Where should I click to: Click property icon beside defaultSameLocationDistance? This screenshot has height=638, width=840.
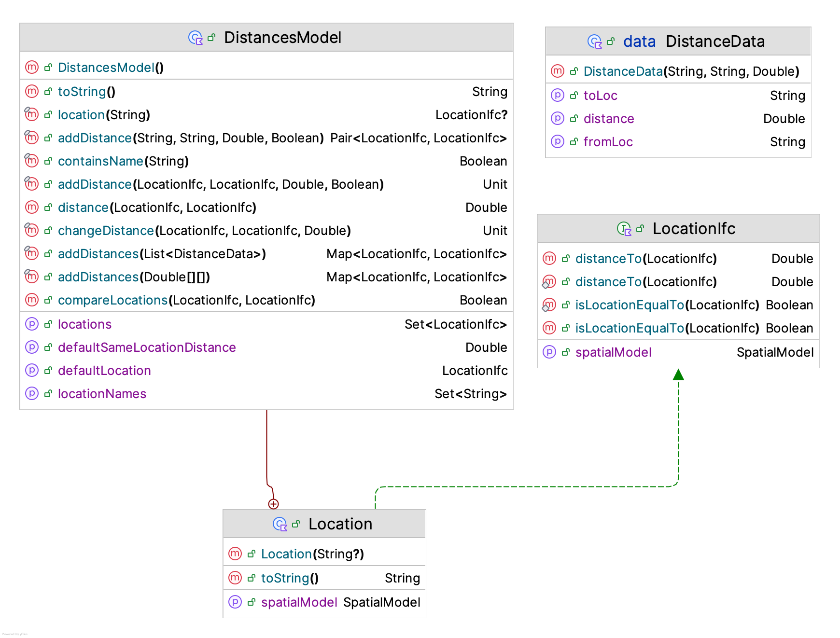(x=32, y=347)
